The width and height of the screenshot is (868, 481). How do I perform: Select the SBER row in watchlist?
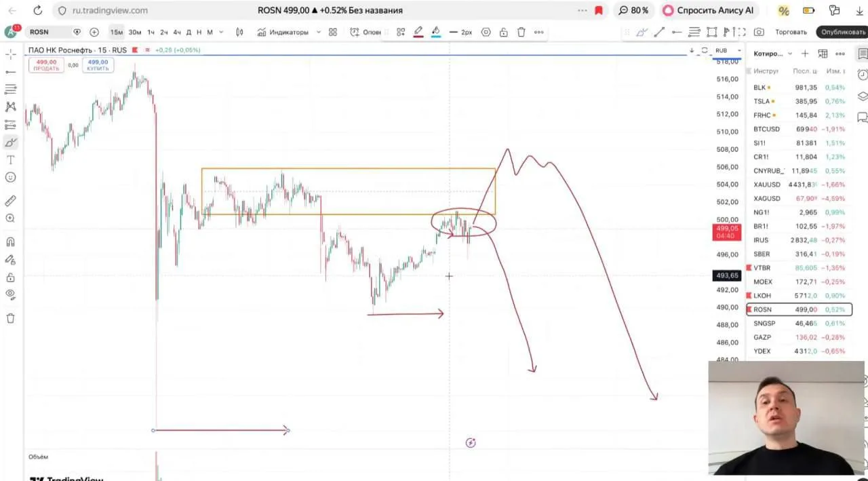pyautogui.click(x=799, y=254)
